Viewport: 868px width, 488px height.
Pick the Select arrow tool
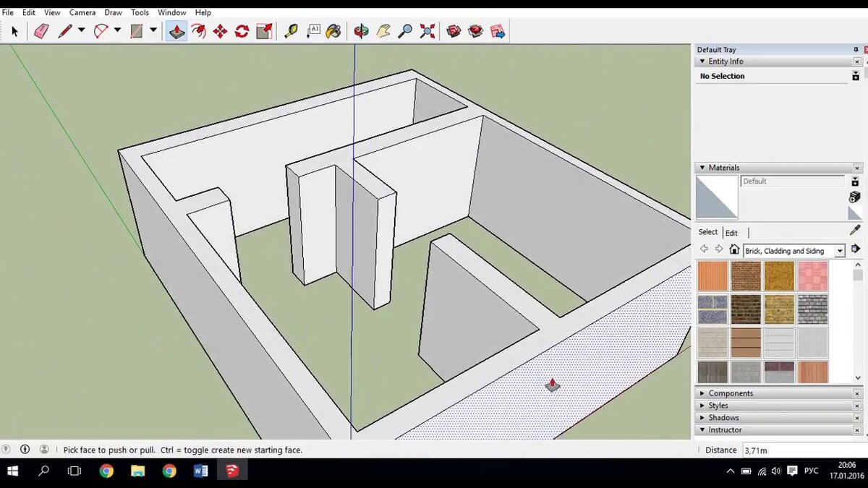(14, 31)
